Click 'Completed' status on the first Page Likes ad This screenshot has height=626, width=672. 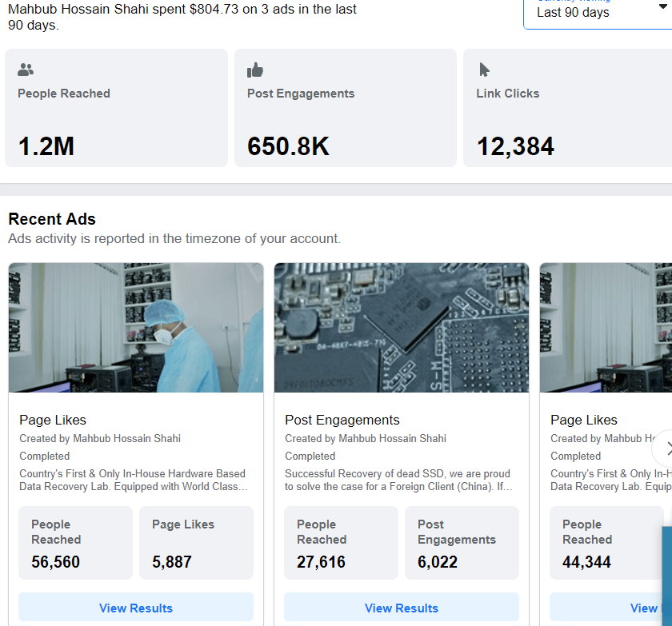click(45, 456)
